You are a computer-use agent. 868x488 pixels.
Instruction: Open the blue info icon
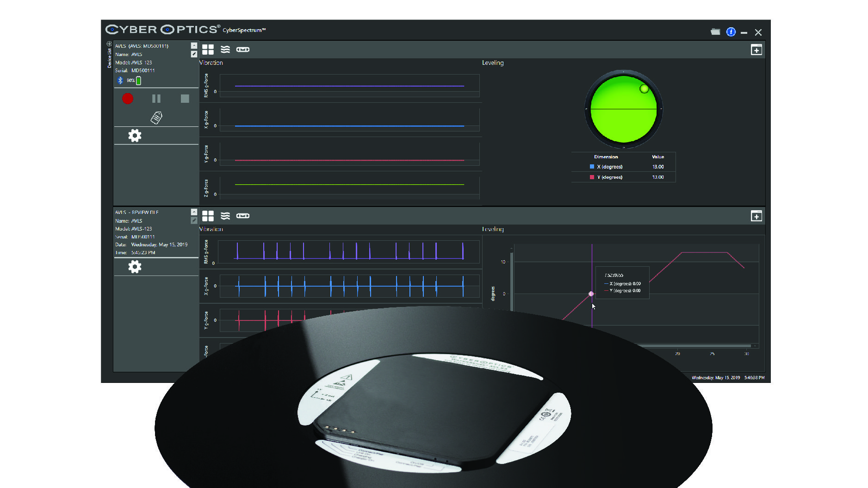[x=731, y=32]
